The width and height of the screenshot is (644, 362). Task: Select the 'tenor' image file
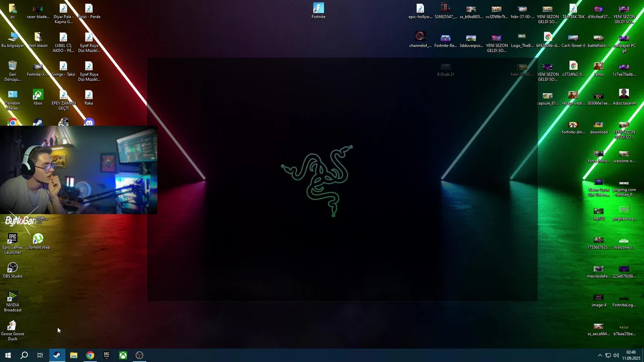click(598, 69)
